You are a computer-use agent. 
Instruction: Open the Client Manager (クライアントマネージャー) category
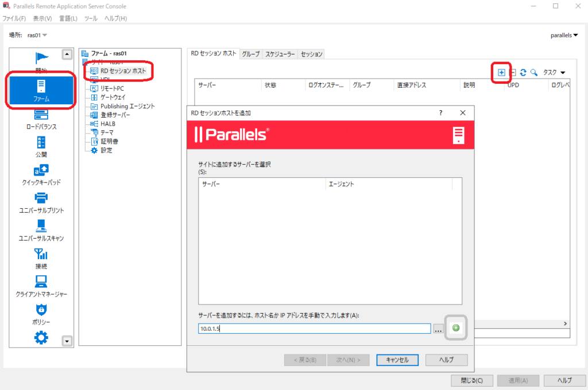[41, 286]
